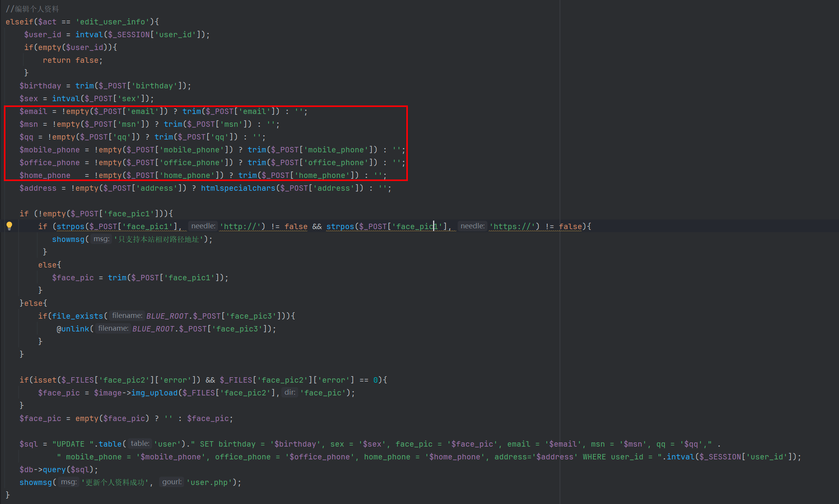Click the $msn variable at line start

click(29, 124)
